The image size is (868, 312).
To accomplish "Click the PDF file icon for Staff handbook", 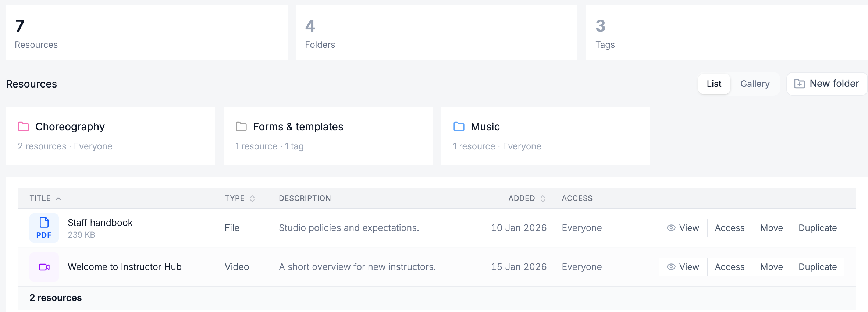I will [44, 228].
